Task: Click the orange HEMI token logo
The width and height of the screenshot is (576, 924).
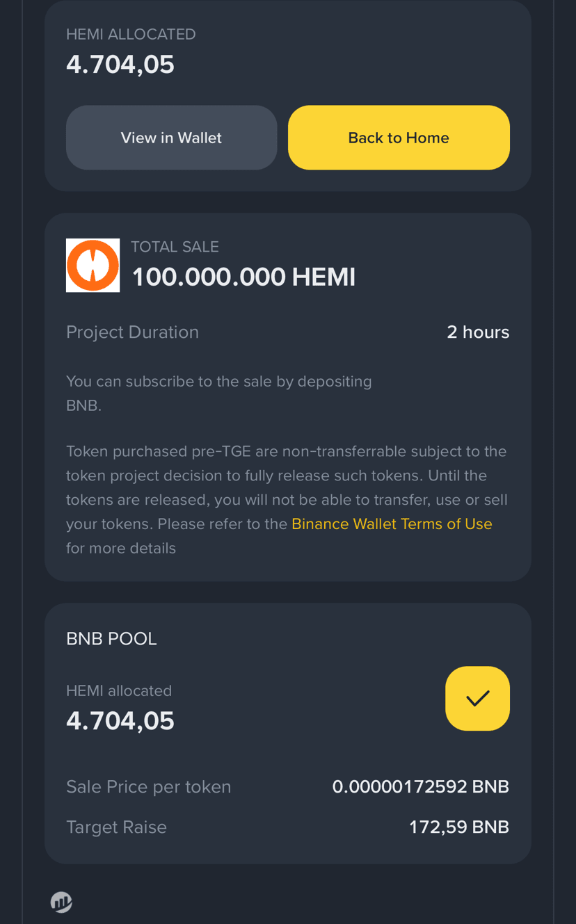Action: (93, 265)
